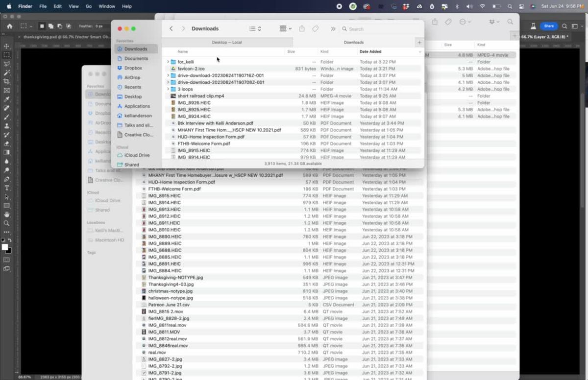Image resolution: width=588 pixels, height=380 pixels.
Task: Select the Crop tool
Action: [x=7, y=81]
